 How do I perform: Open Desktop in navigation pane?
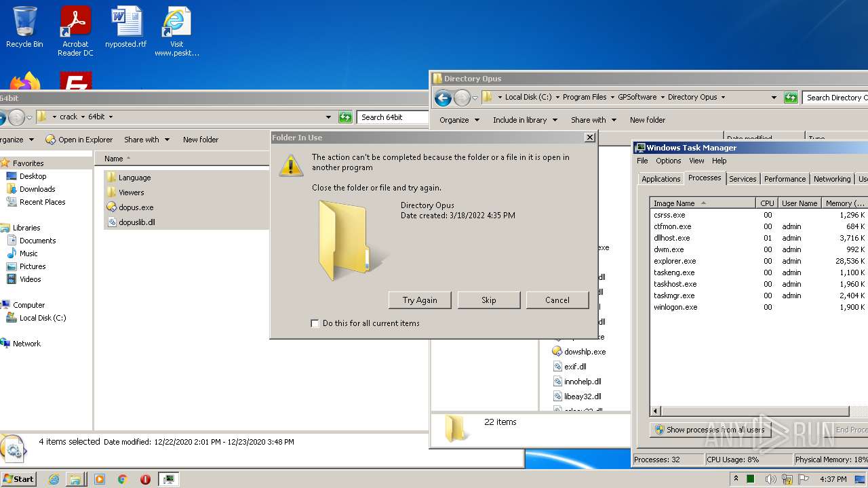33,176
